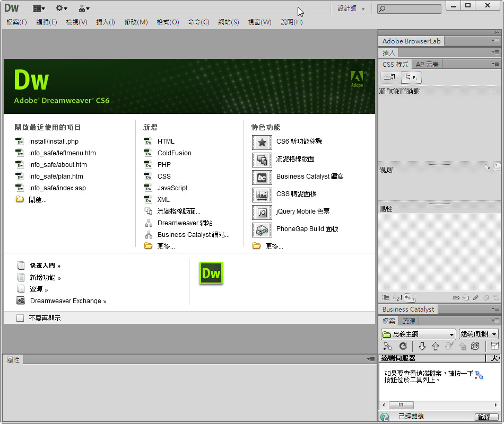The width and height of the screenshot is (504, 424).
Task: Click the Put files up-arrow icon
Action: pos(436,346)
